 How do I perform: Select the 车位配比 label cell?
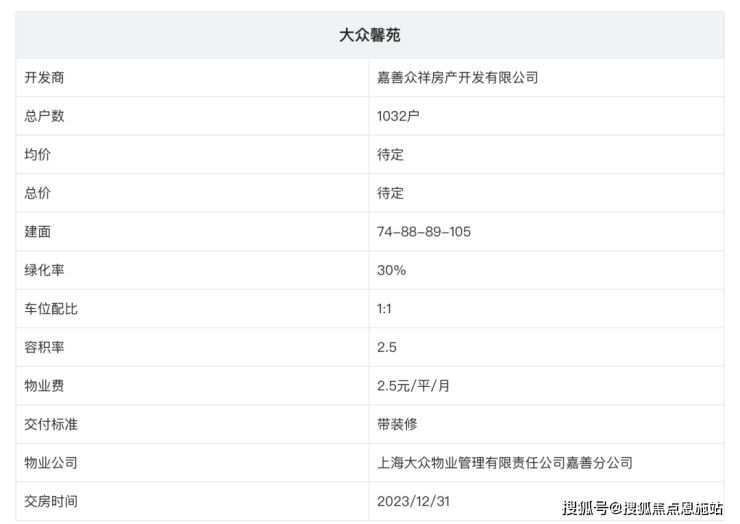click(x=192, y=309)
